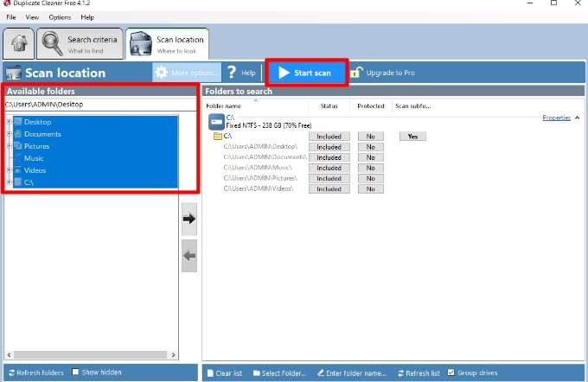Click the Scan subfolders column header
588x382 pixels.
pyautogui.click(x=412, y=106)
